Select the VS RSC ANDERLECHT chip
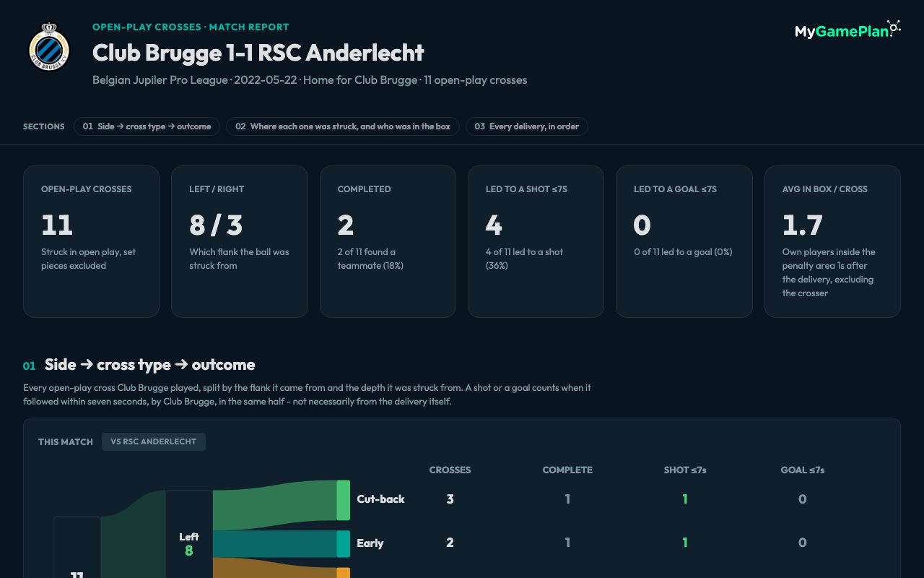Viewport: 924px width, 578px height. [154, 441]
